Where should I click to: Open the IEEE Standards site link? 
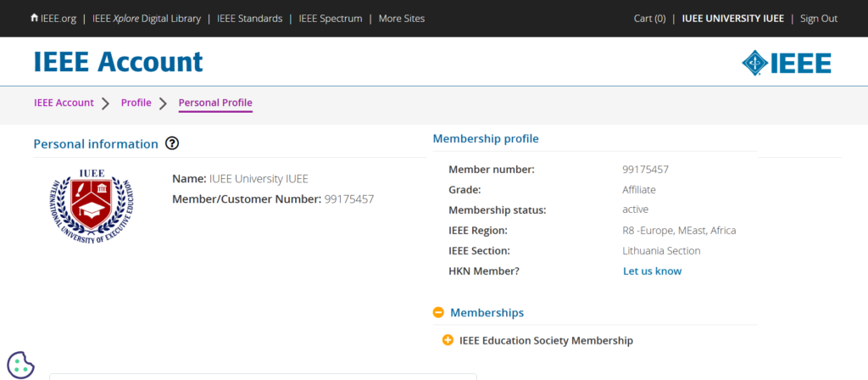249,19
